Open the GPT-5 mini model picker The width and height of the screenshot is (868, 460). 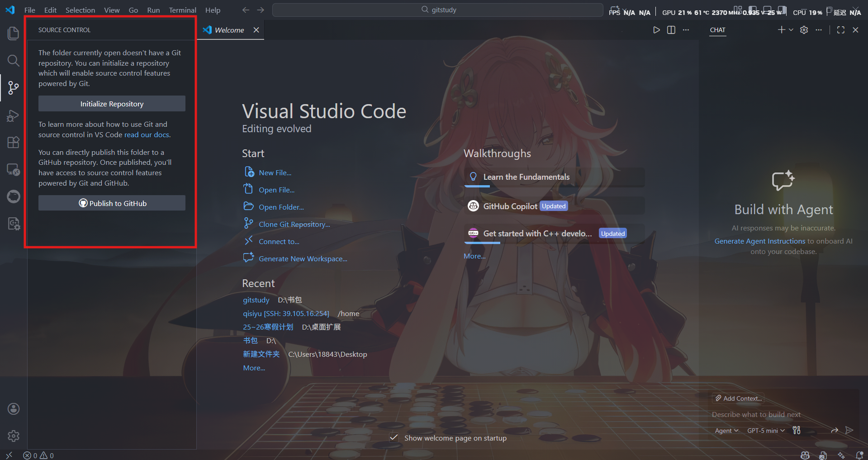pos(766,431)
